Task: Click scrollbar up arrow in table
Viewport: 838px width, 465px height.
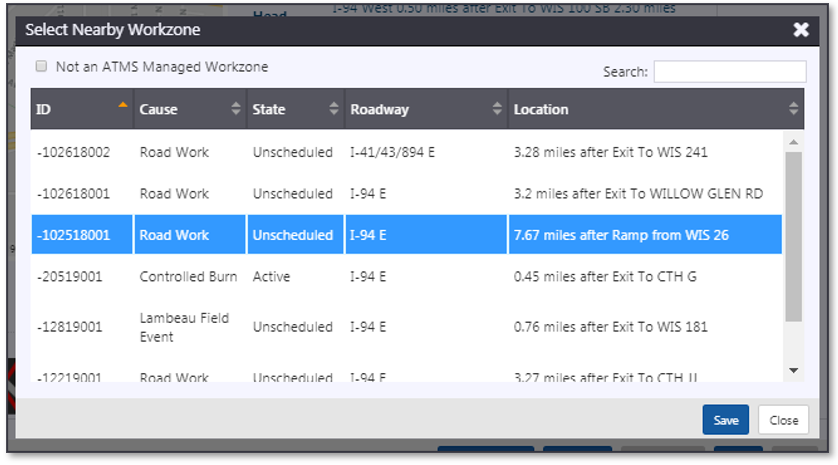Action: (x=794, y=142)
